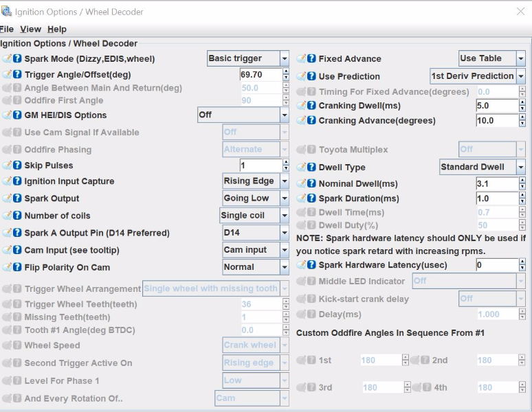
Task: Open the Spark Mode dropdown
Action: [284, 59]
